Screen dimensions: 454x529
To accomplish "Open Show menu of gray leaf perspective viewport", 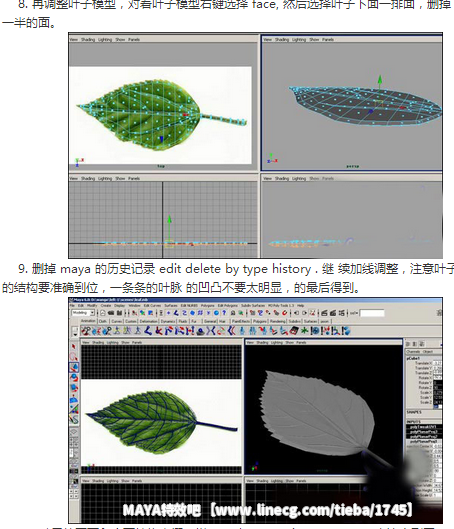I will (x=290, y=342).
